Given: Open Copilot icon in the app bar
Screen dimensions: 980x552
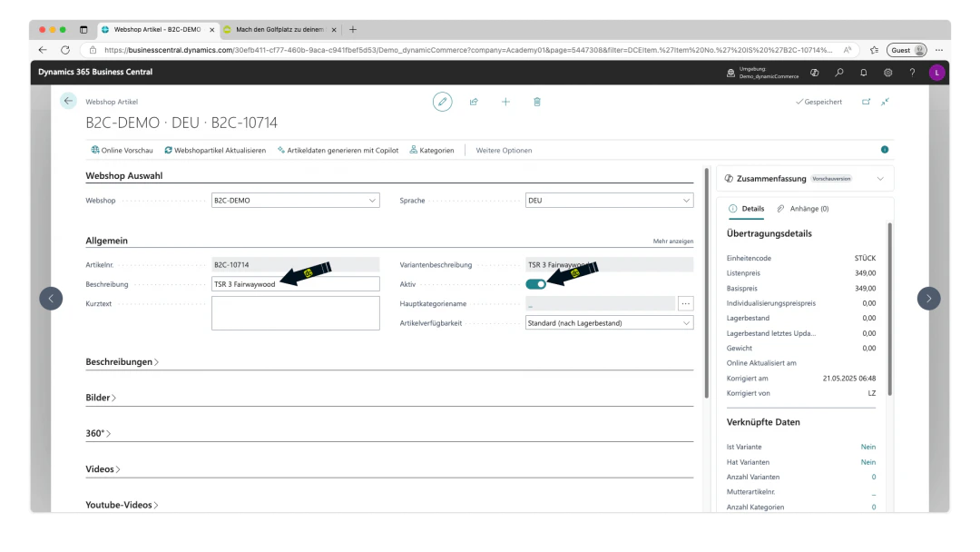Looking at the screenshot, I should (814, 73).
